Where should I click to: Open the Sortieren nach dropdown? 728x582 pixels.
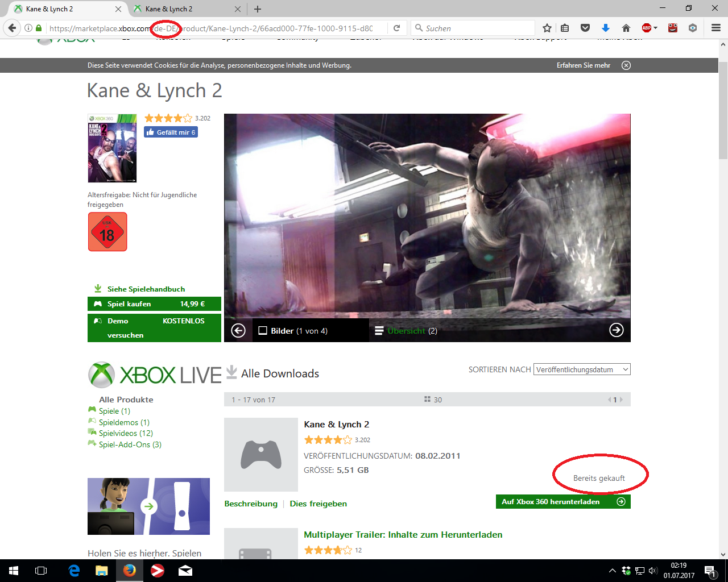pyautogui.click(x=582, y=369)
